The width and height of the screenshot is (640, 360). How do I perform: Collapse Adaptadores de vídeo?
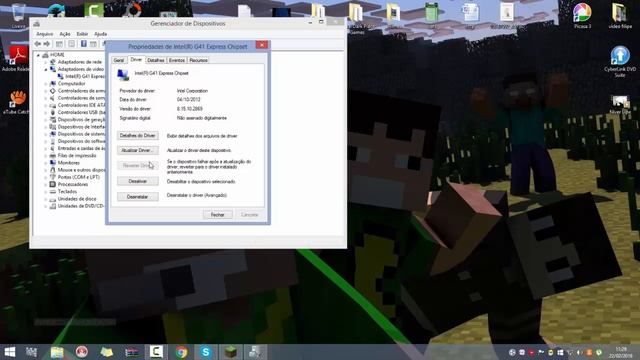[46, 69]
